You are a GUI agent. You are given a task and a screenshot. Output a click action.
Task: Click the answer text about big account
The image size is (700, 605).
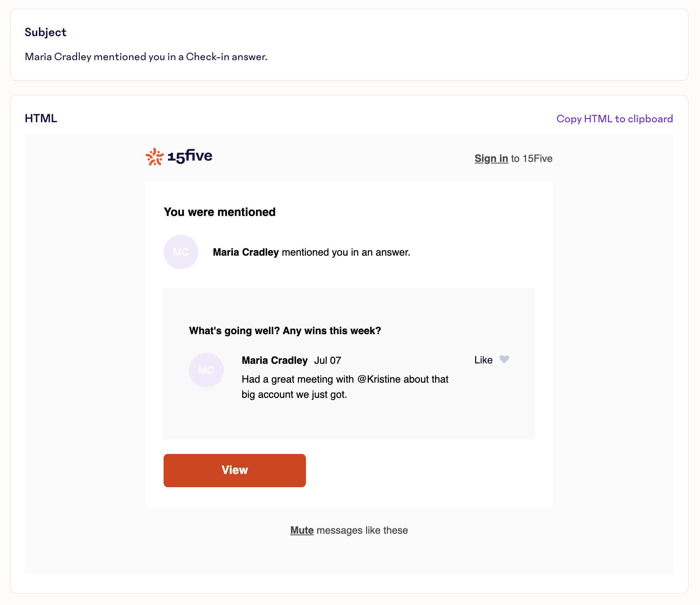pos(345,387)
